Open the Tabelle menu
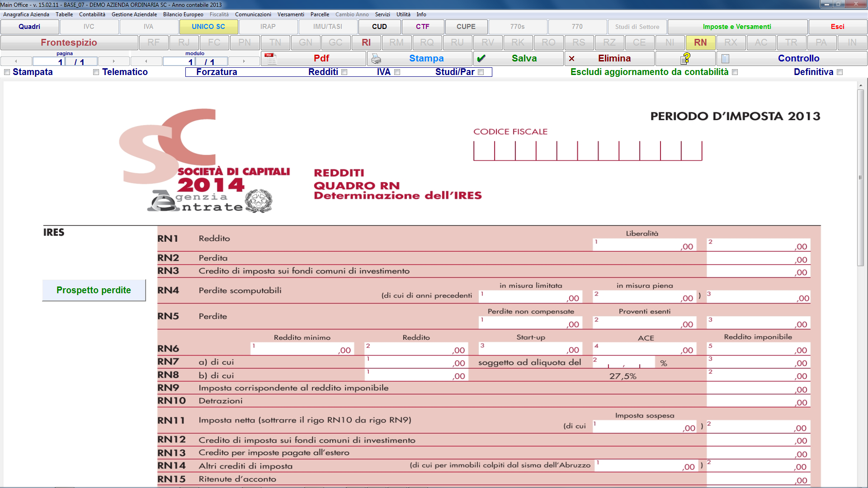868x488 pixels. click(x=64, y=14)
